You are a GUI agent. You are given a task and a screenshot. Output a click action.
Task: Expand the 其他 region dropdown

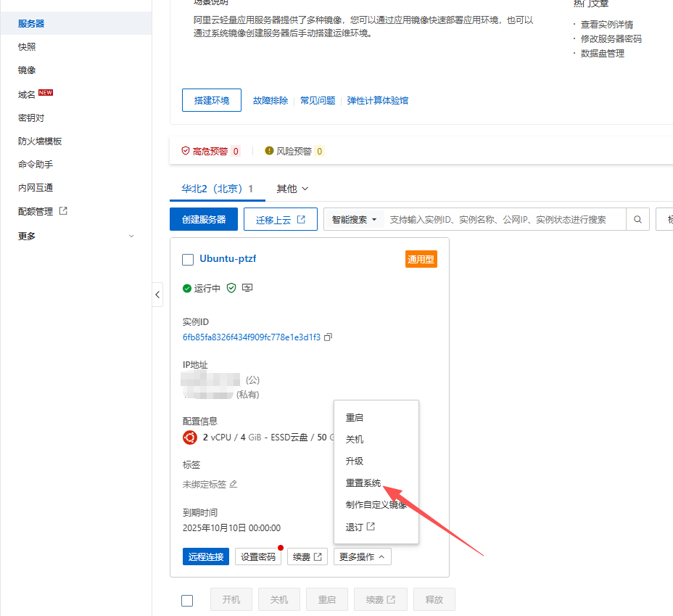click(292, 189)
